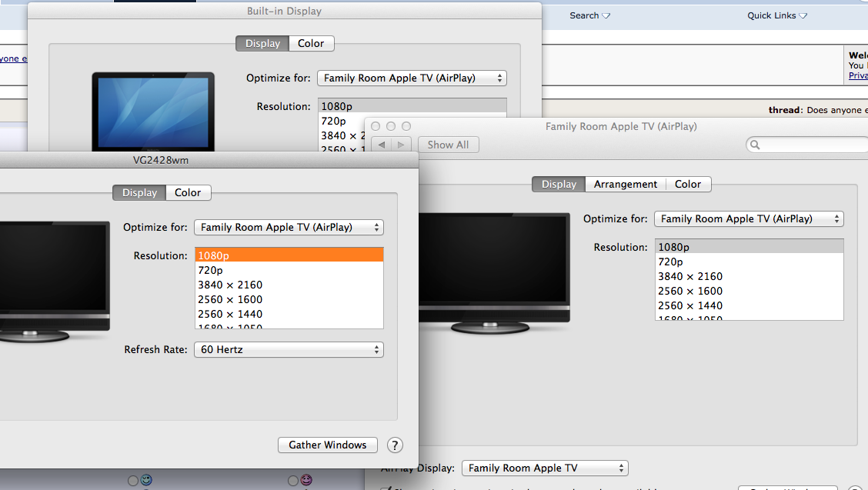Open help with the question mark button
The image size is (868, 490).
point(395,445)
